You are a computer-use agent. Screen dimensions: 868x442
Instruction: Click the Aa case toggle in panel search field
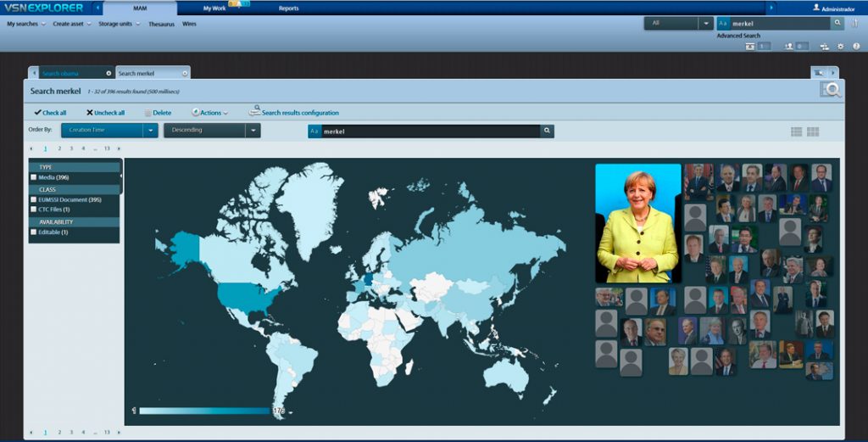[314, 131]
